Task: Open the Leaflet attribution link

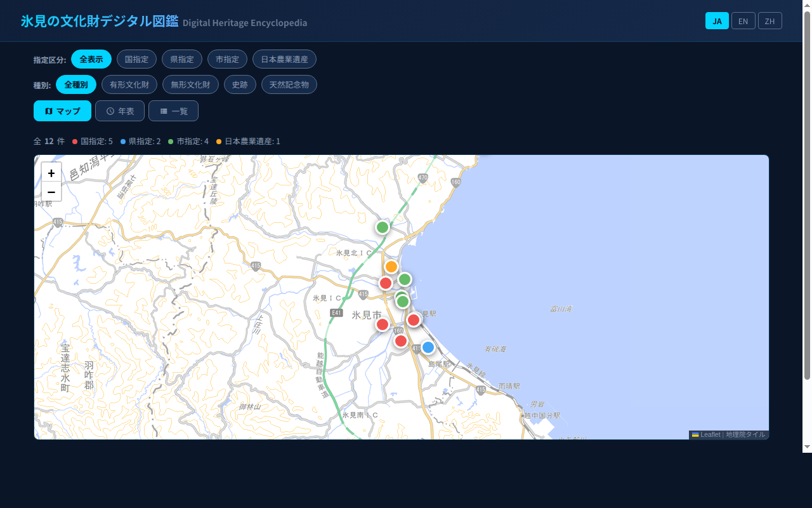Action: click(710, 434)
